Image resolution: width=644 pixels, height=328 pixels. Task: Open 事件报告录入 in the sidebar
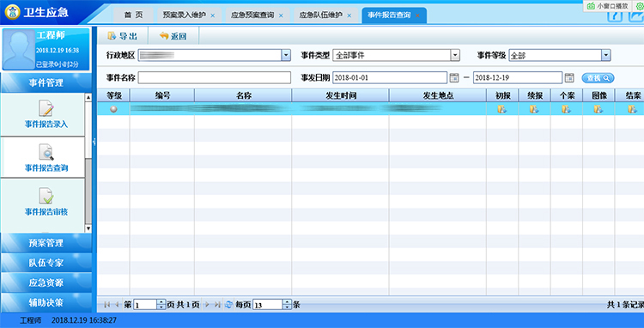pyautogui.click(x=46, y=114)
